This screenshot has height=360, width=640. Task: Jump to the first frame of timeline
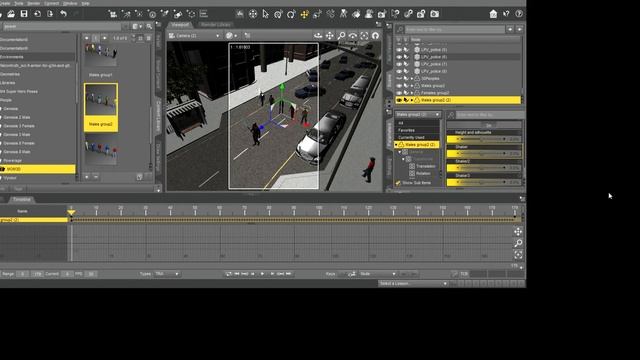(237, 274)
